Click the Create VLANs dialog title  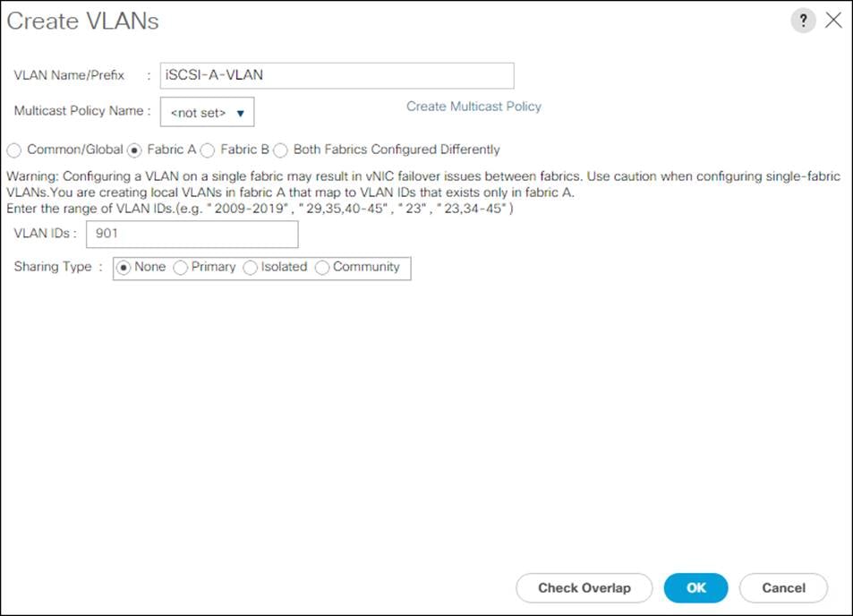[x=82, y=21]
